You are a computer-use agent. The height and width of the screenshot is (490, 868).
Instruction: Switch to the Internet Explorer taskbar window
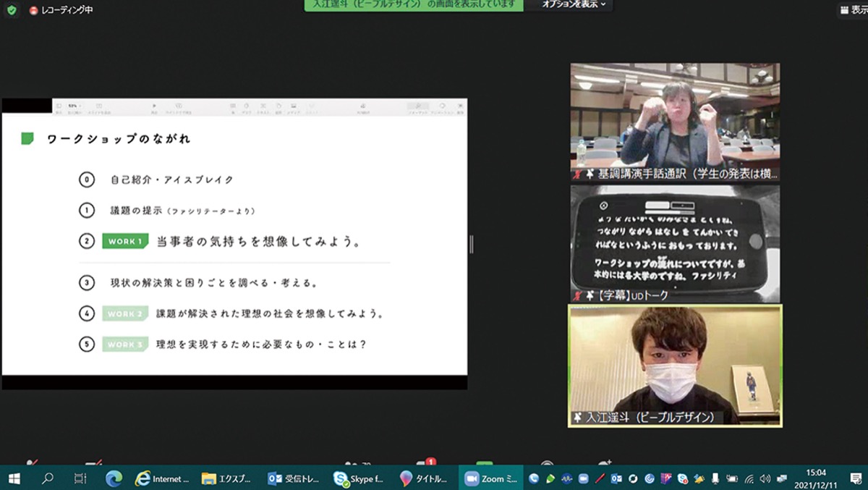(163, 478)
